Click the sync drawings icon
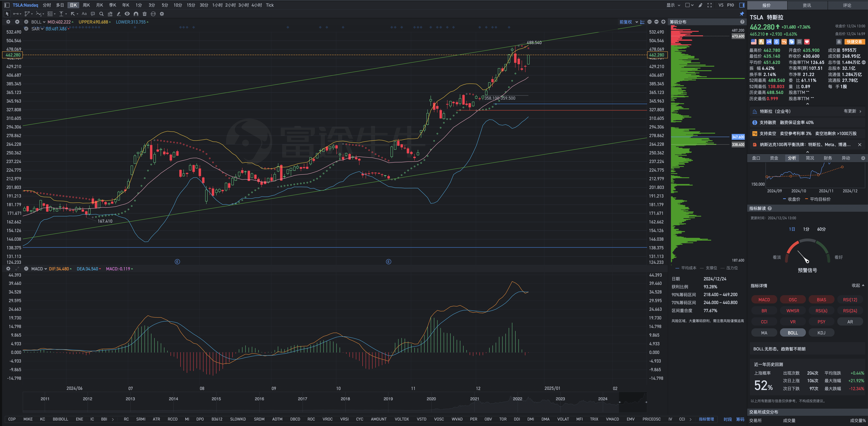The image size is (868, 426). (x=153, y=14)
